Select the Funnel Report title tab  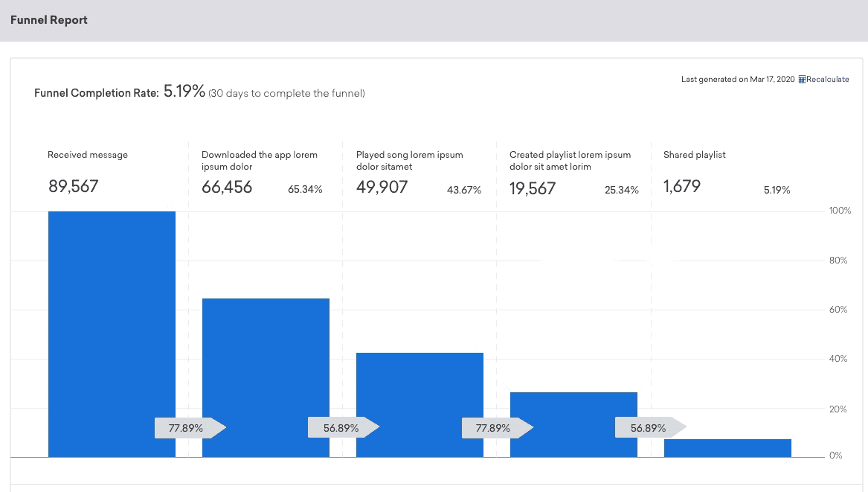point(48,20)
